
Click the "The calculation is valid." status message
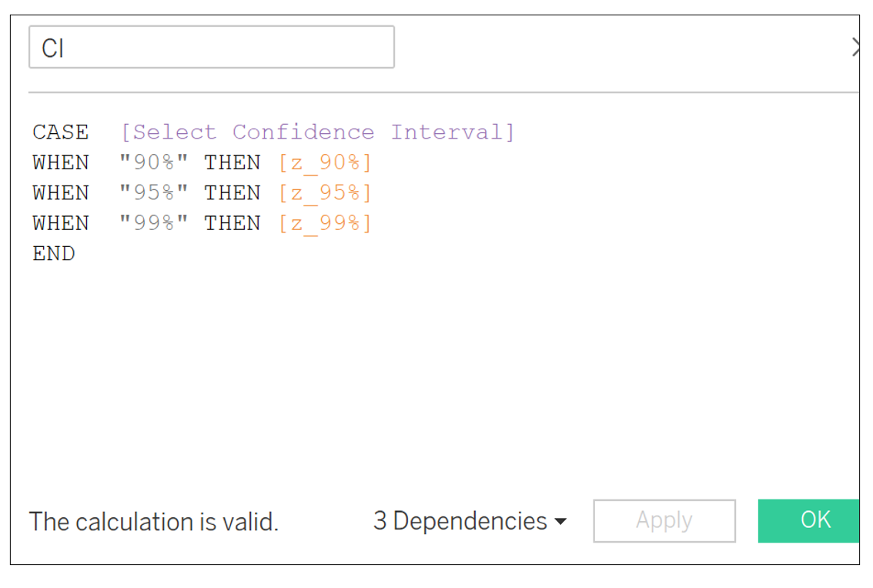(154, 522)
